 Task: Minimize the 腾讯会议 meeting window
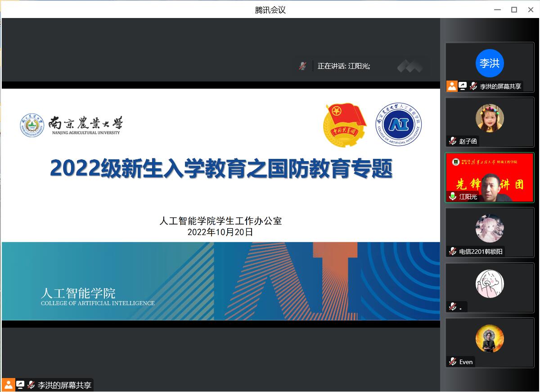coord(497,10)
